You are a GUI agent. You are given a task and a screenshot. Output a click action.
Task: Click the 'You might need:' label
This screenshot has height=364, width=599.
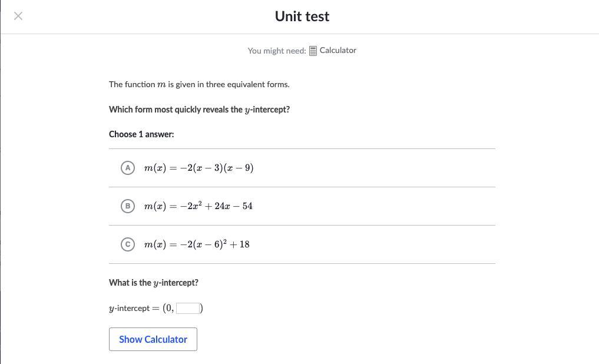277,51
